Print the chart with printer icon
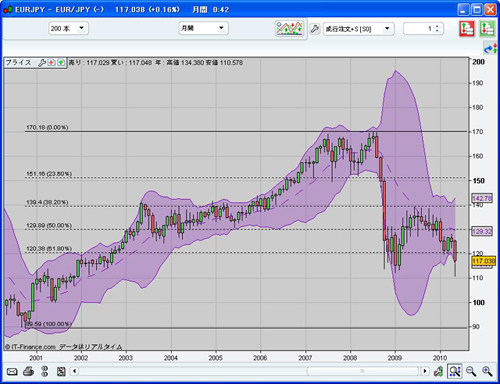The width and height of the screenshot is (500, 384). pos(28,371)
